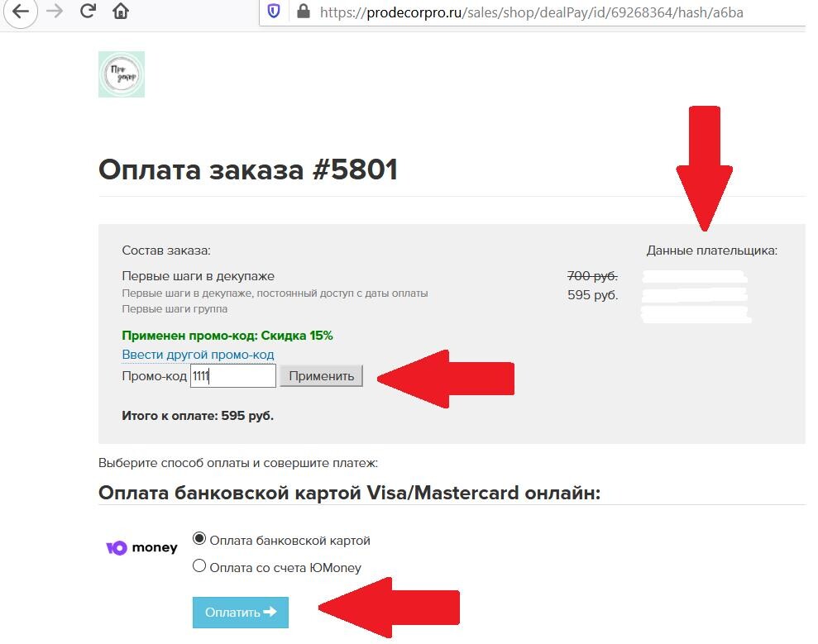Go to browser home page icon
The width and height of the screenshot is (818, 644).
tap(121, 11)
